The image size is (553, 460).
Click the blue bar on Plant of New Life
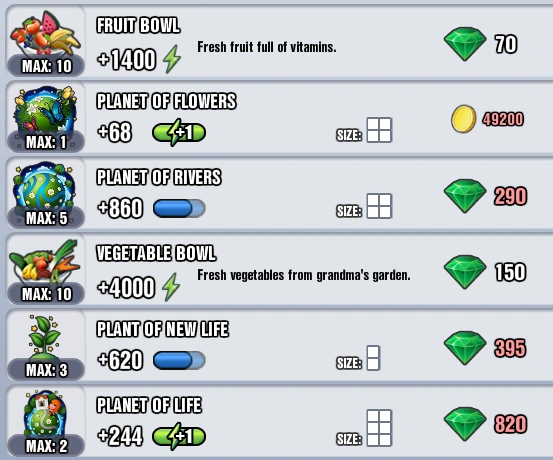coord(179,361)
